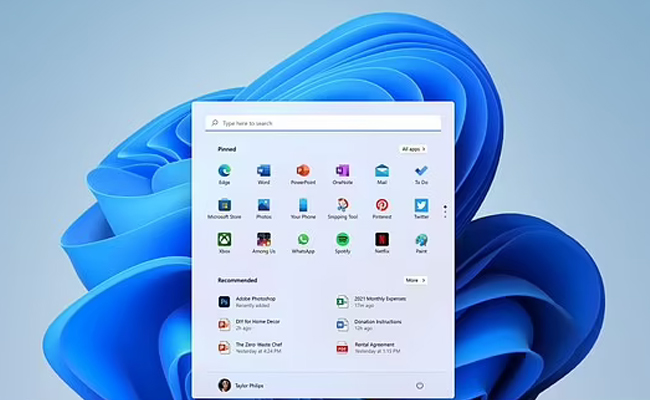Viewport: 650px width, 400px height.
Task: Open Rental Agreement PDF file
Action: [x=368, y=348]
